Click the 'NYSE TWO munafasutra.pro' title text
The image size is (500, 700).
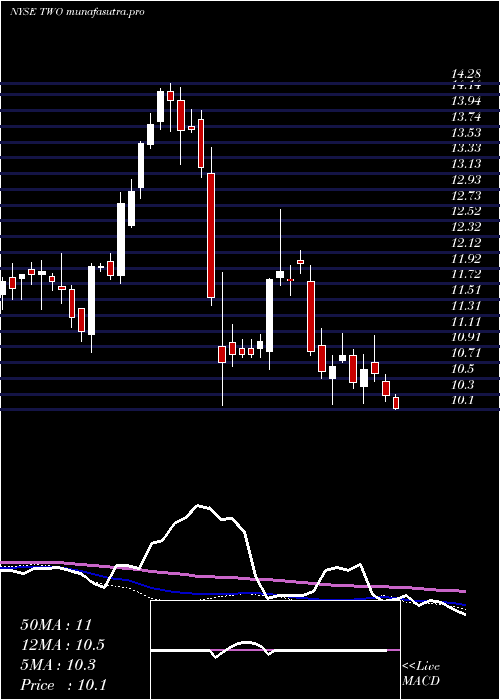[77, 12]
